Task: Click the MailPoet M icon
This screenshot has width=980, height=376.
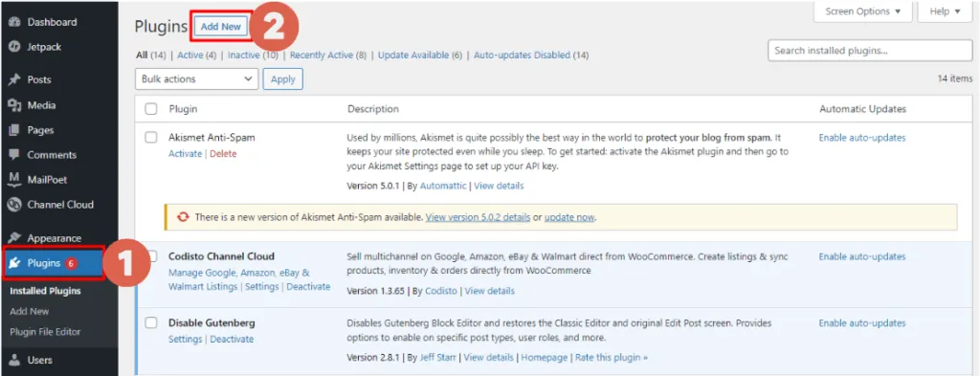Action: click(13, 180)
